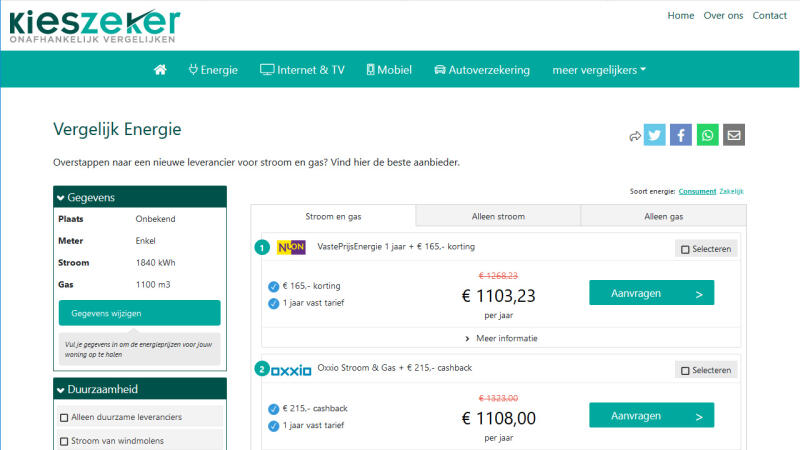Screen dimensions: 800x450
Task: Click the Nuon provider logo
Action: click(x=291, y=247)
